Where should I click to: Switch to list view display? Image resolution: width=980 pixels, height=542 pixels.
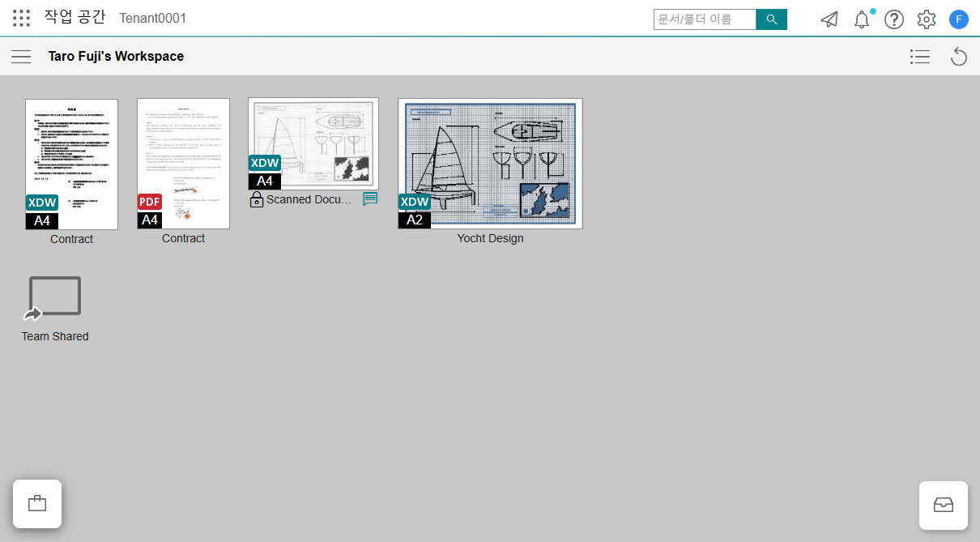(919, 57)
